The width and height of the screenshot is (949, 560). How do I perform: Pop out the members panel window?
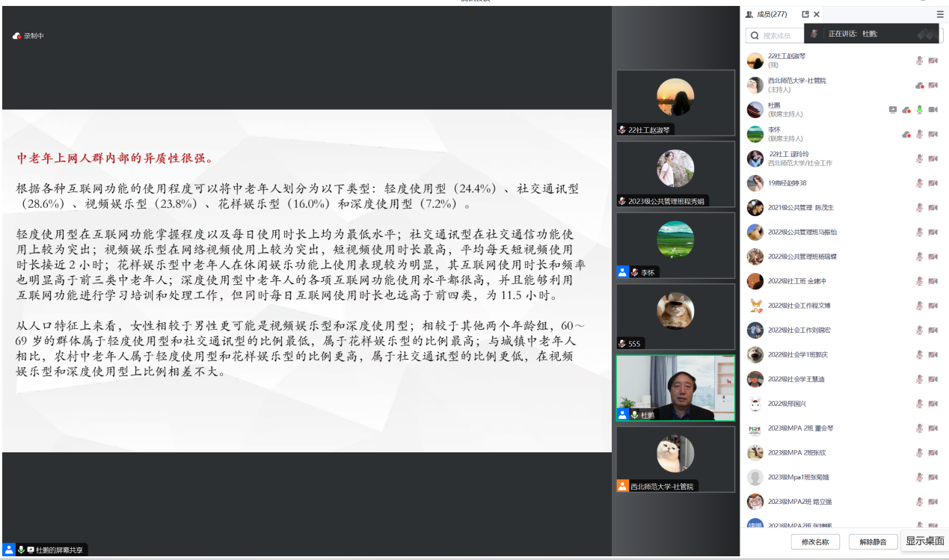pos(805,14)
